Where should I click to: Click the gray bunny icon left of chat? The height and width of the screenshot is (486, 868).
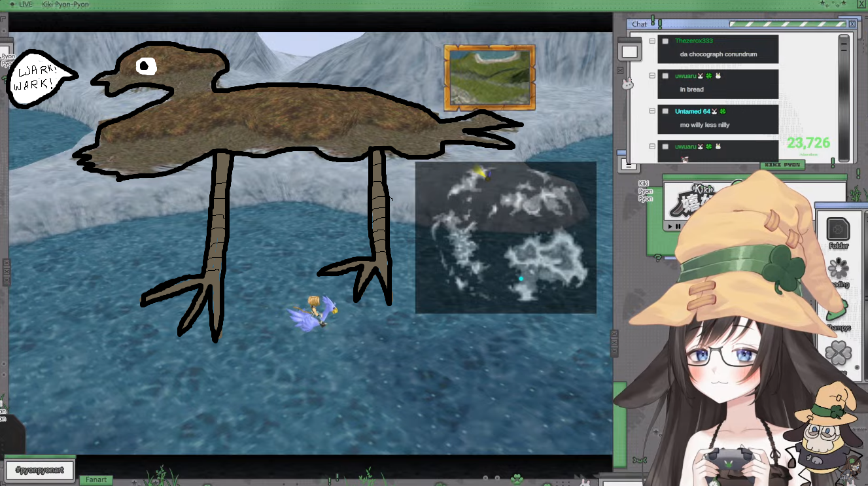627,84
